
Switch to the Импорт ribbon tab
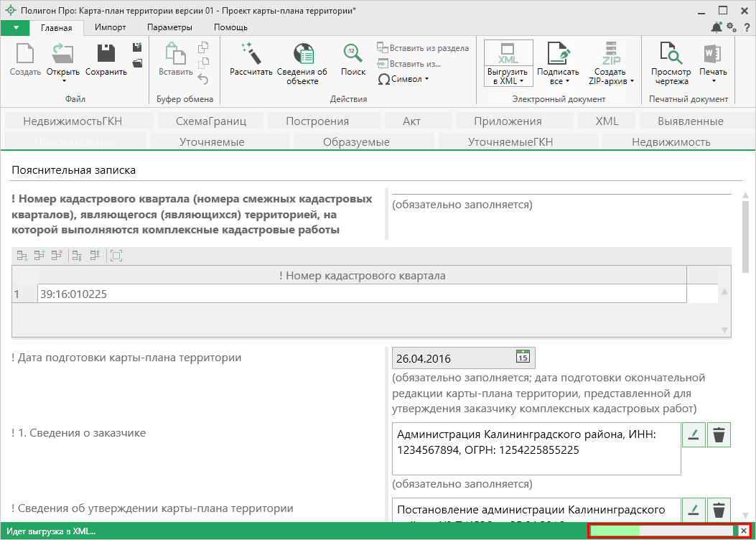111,27
